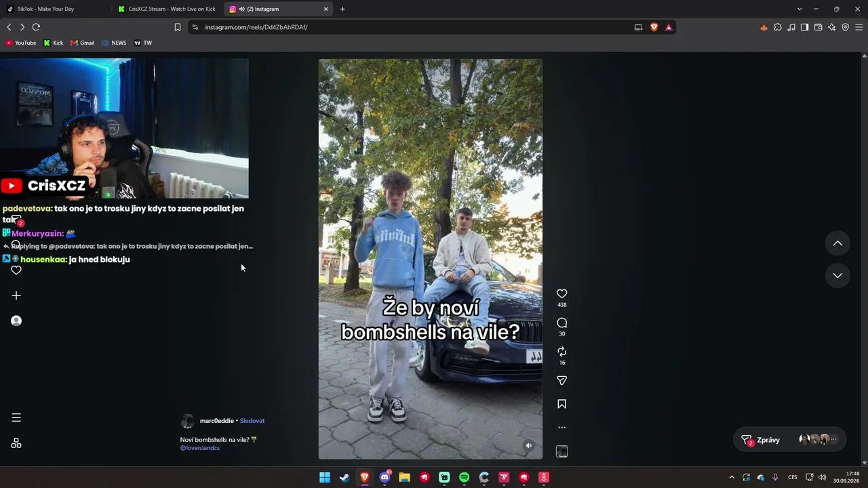Viewport: 868px width, 488px height.
Task: Open the Zprávy messages panel
Action: 790,440
